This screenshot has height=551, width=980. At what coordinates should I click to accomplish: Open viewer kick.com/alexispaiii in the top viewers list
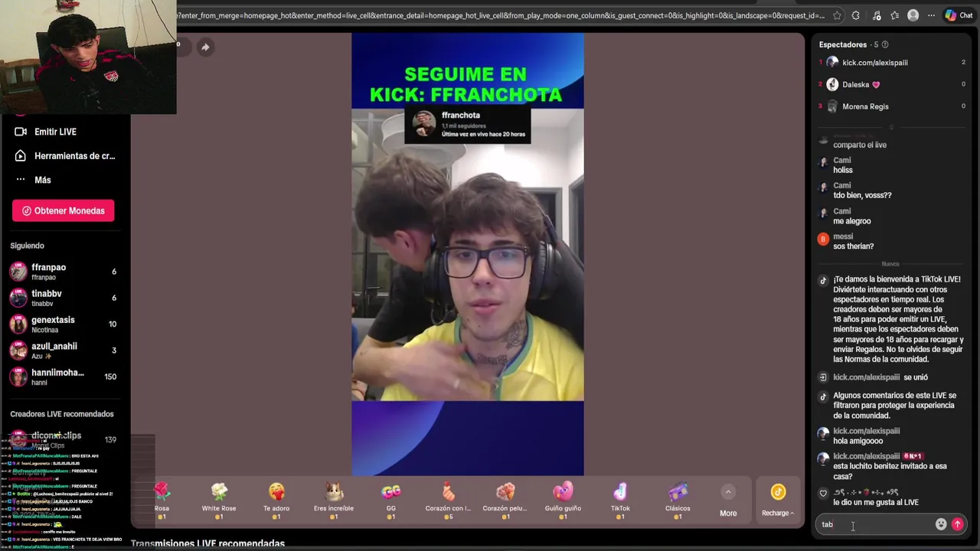pyautogui.click(x=892, y=63)
